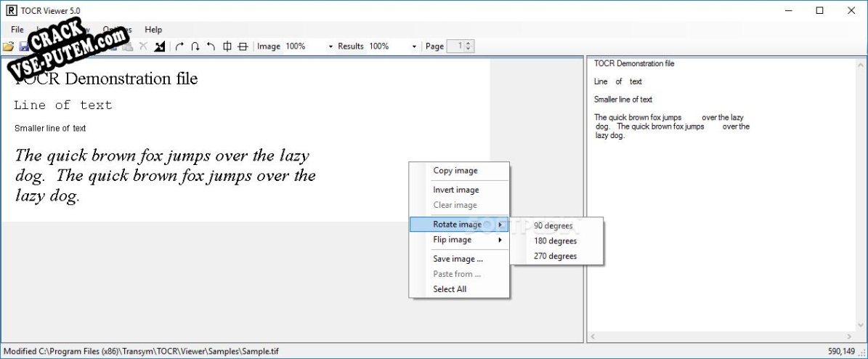Viewport: 868px width, 359px height.
Task: Click the 590,149 coordinates in status bar
Action: coord(841,351)
